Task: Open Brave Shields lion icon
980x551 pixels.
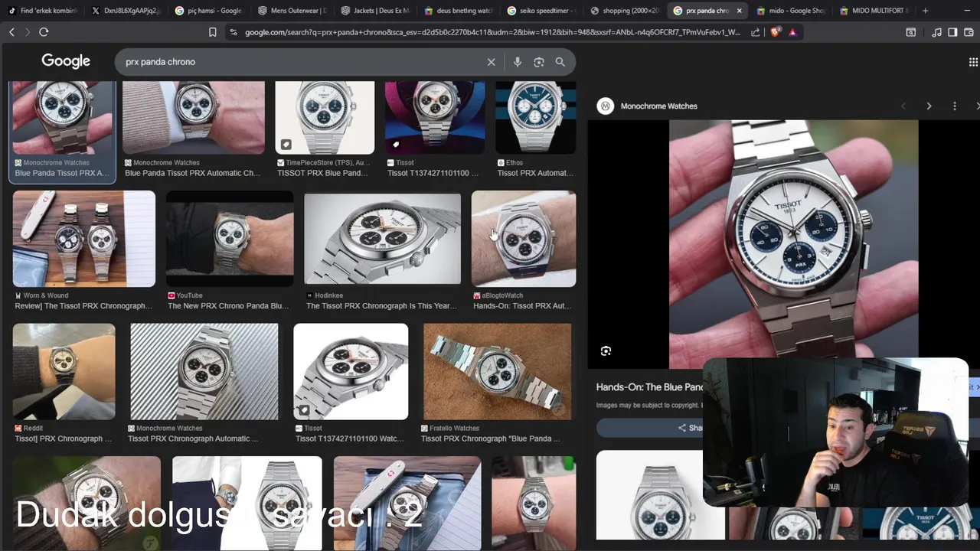Action: coord(775,32)
